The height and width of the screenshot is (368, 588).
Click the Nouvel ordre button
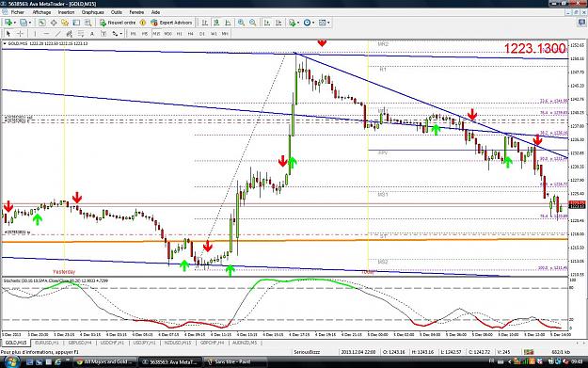coord(118,23)
